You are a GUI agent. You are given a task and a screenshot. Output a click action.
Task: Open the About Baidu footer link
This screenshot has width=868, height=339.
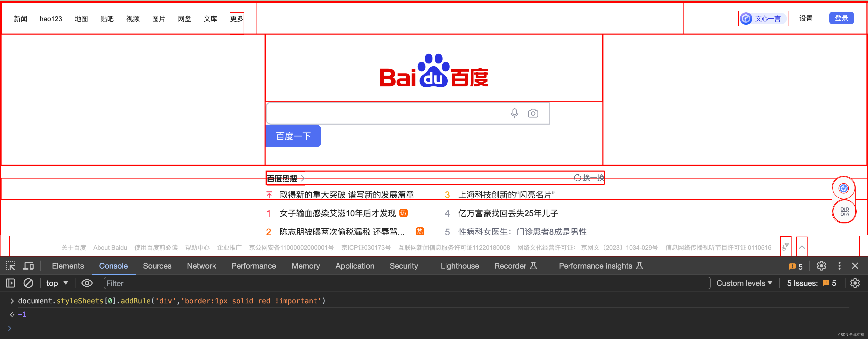click(110, 247)
